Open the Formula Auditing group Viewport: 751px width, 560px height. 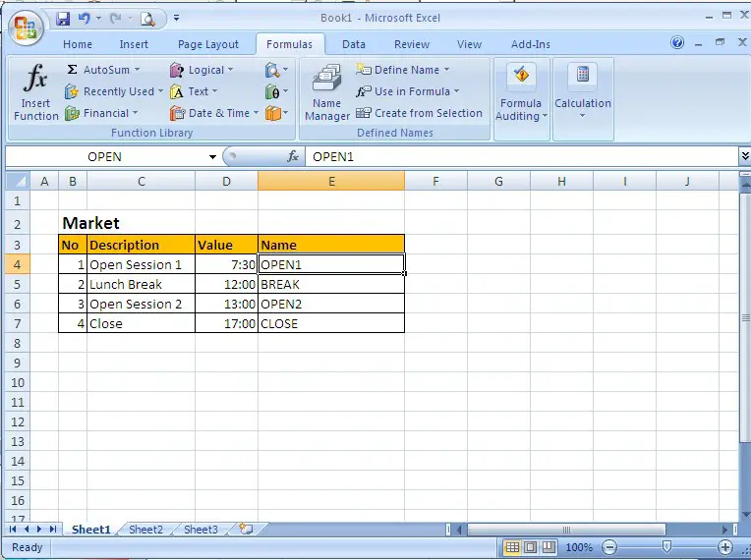[521, 95]
